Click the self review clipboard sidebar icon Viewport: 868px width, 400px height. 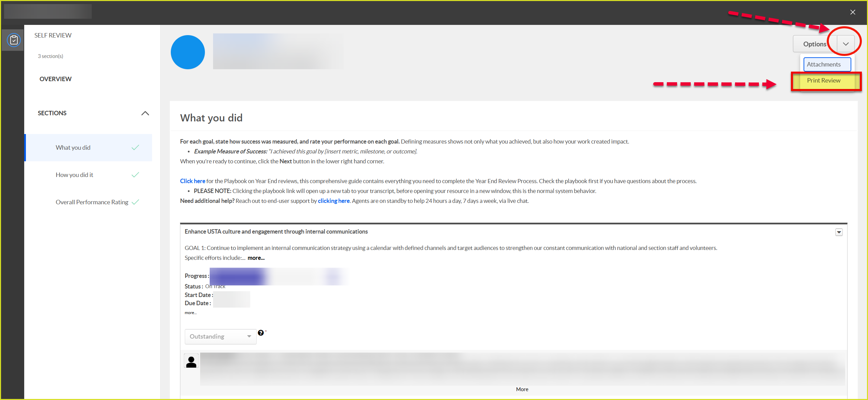pyautogui.click(x=14, y=40)
